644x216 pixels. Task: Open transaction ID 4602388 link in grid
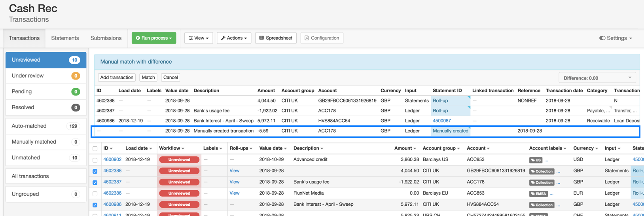click(112, 171)
